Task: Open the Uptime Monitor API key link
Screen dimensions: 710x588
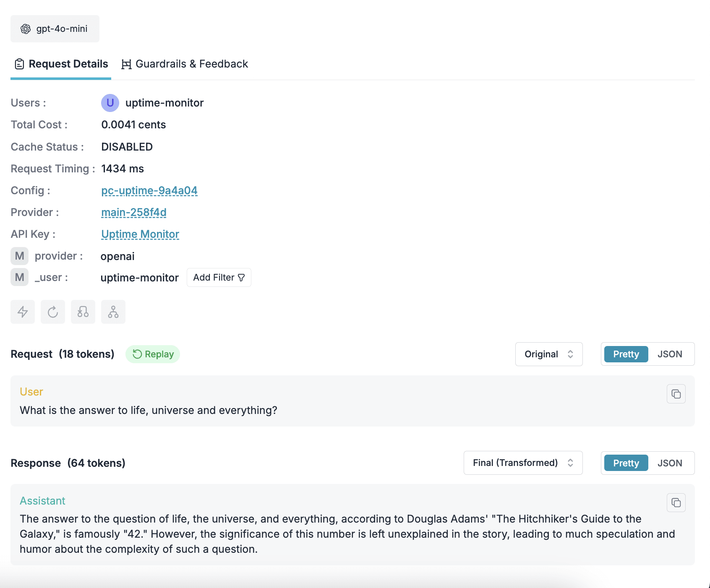Action: [x=140, y=234]
